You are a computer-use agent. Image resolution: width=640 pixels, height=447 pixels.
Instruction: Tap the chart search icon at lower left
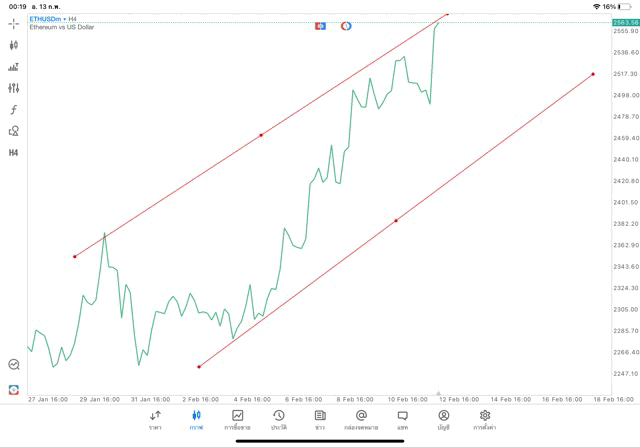tap(13, 365)
